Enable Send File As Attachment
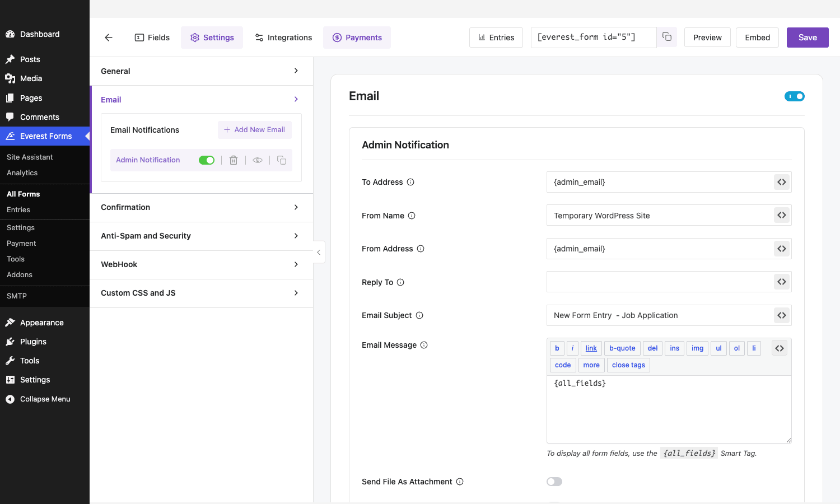 tap(554, 482)
